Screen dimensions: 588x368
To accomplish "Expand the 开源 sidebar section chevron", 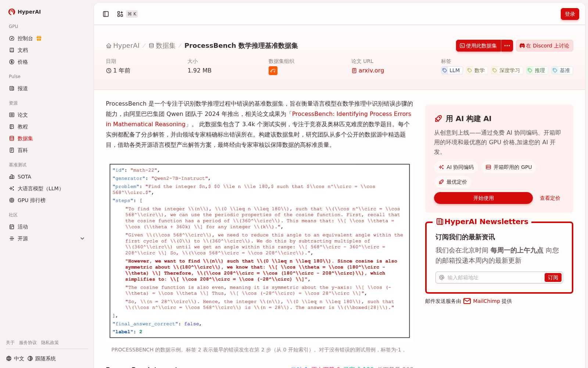I will click(x=82, y=238).
